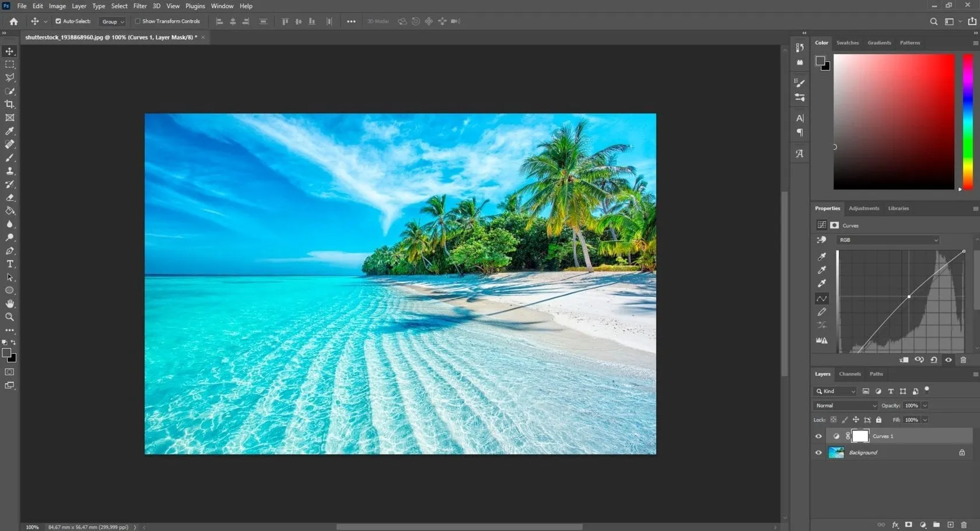Viewport: 980px width, 531px height.
Task: Switch to the Adjustments tab
Action: coord(863,208)
